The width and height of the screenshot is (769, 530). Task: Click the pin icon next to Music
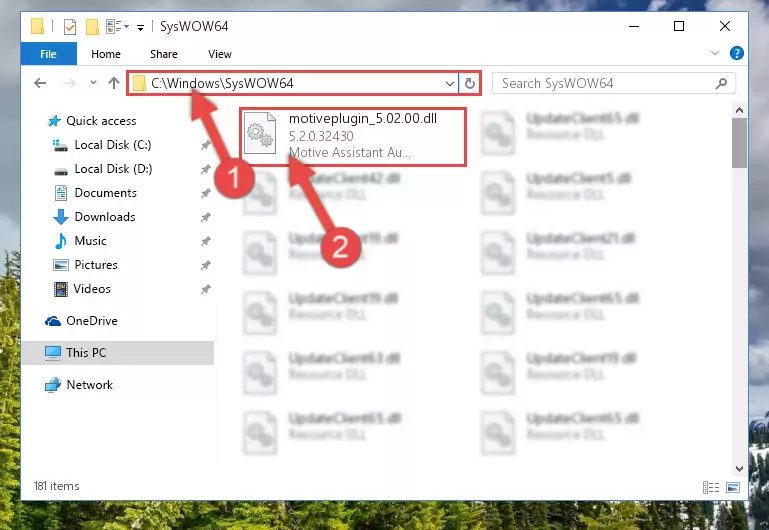point(205,241)
